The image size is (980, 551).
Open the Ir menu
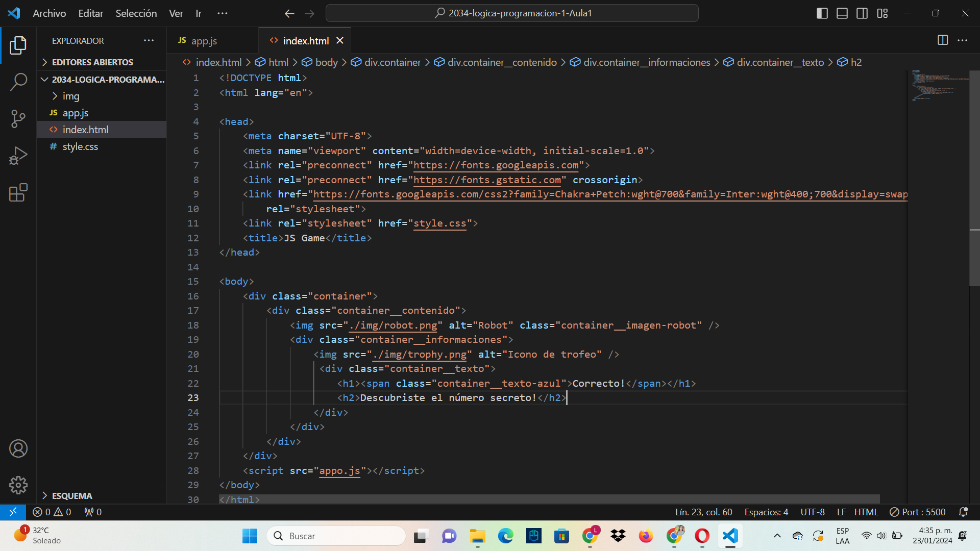[x=199, y=13]
